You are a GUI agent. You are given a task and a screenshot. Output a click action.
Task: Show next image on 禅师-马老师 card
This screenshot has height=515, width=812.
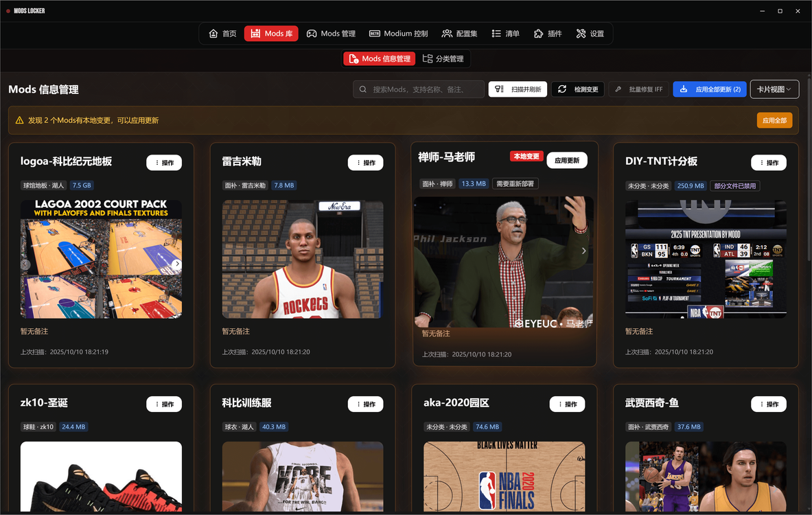(x=584, y=251)
